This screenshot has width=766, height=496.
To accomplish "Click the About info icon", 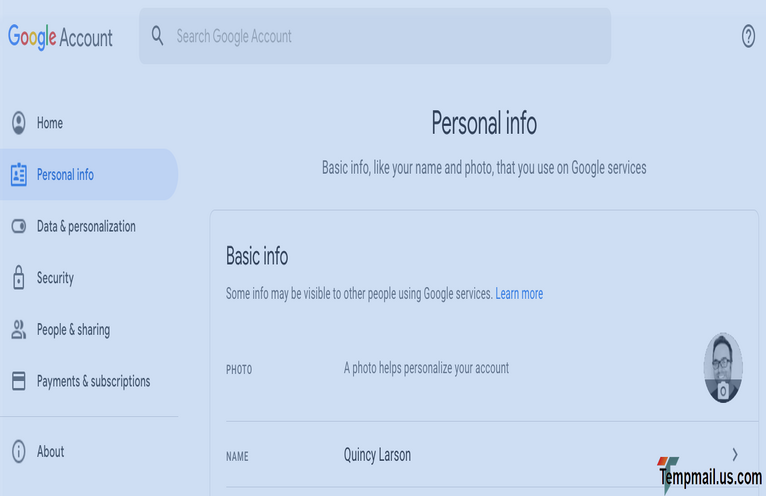I will coord(18,452).
